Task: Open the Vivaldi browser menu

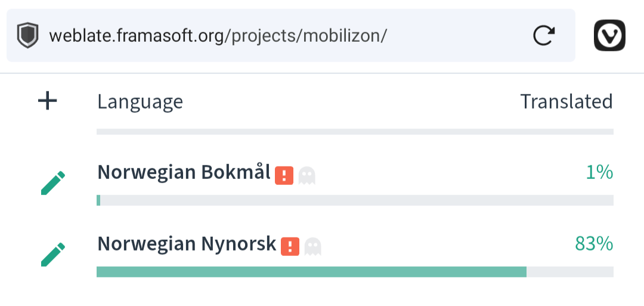Action: (609, 36)
